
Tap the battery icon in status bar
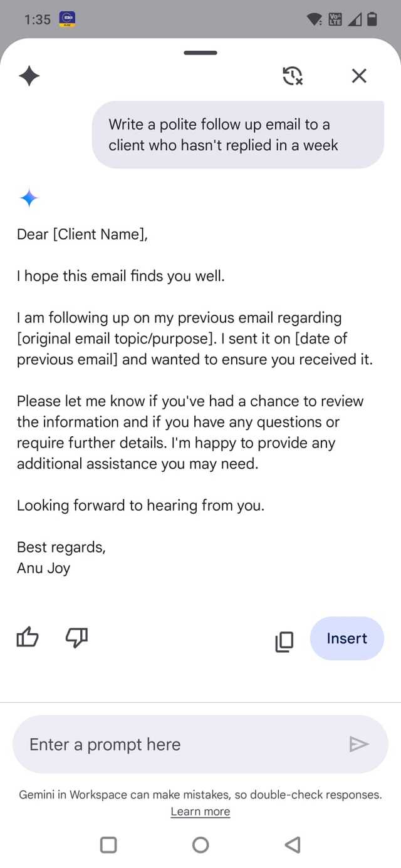[372, 19]
